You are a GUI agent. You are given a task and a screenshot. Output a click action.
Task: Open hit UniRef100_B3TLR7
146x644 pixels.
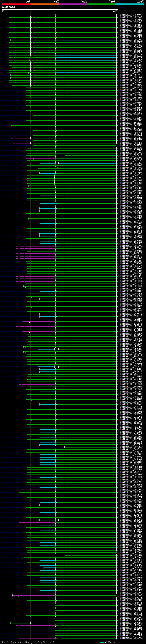(x=131, y=37)
